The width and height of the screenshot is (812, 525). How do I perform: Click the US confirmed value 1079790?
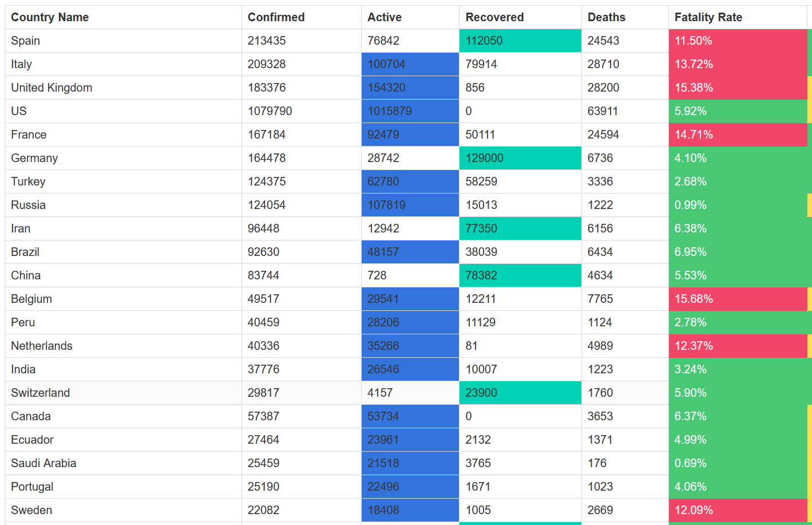click(270, 111)
